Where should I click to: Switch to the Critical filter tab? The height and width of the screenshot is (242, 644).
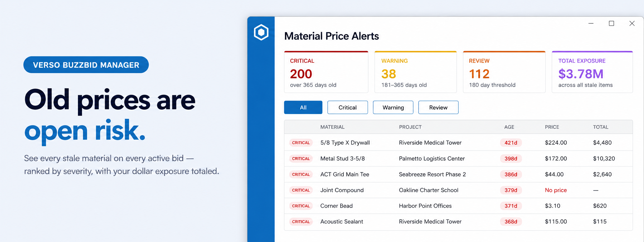[x=347, y=107]
